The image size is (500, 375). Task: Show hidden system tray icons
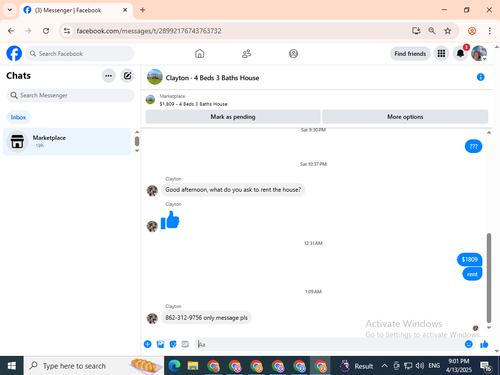(x=384, y=366)
